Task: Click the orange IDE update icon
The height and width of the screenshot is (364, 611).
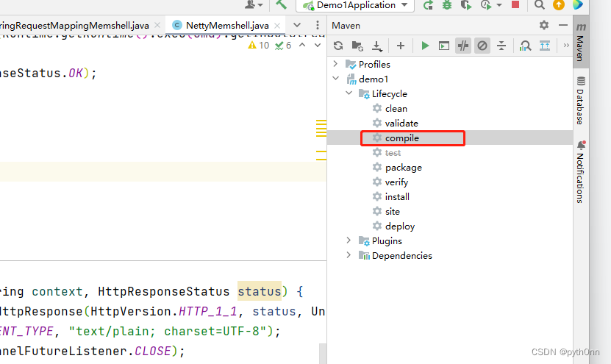Action: pos(558,4)
